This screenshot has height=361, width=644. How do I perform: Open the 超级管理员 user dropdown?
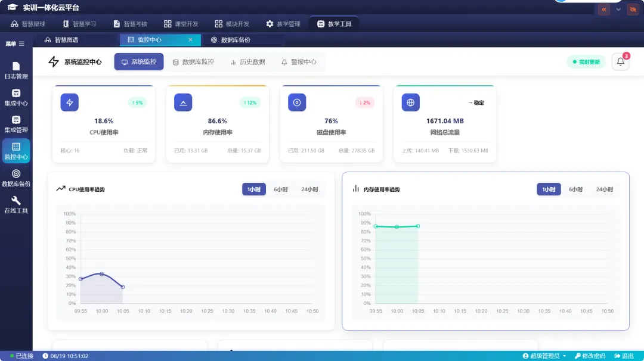(x=544, y=356)
